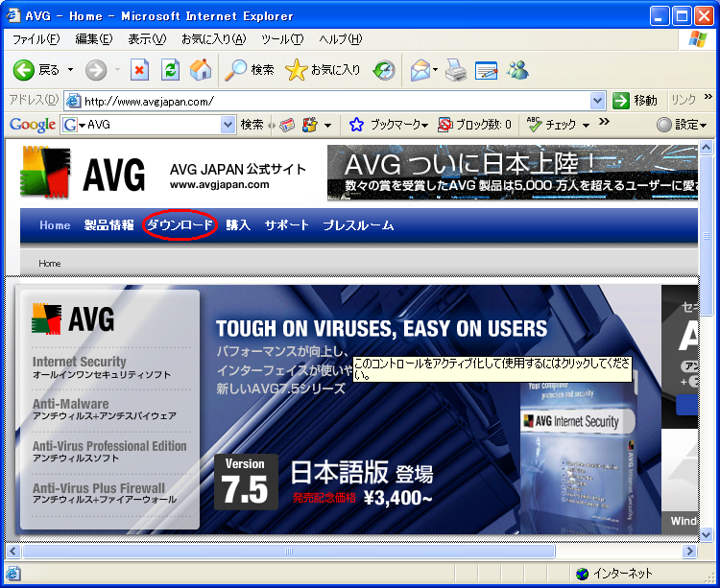Screen dimensions: 720x588
Task: Expand the Google search box dropdown
Action: pos(228,125)
